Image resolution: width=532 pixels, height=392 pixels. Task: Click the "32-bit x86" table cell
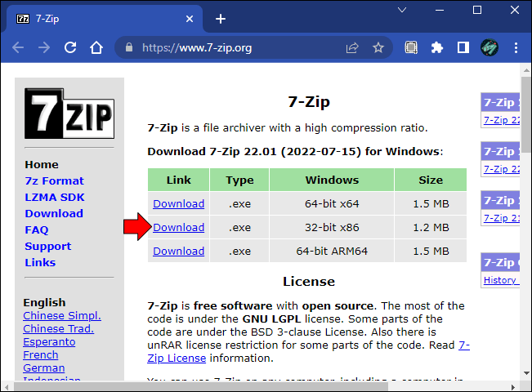(x=332, y=228)
